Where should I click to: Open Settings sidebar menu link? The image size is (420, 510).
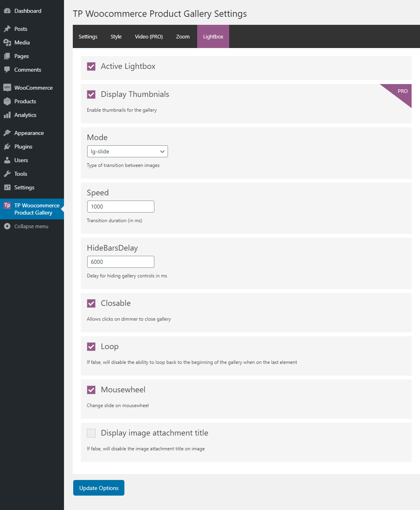click(x=24, y=187)
